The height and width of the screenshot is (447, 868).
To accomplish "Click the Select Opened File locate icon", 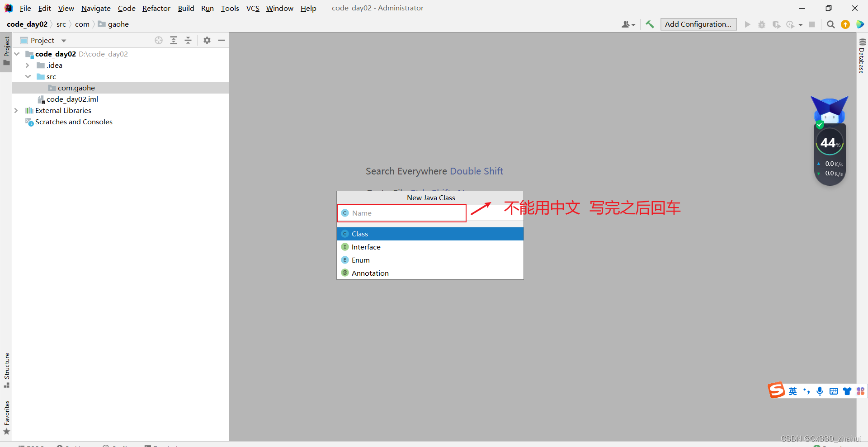I will click(159, 40).
